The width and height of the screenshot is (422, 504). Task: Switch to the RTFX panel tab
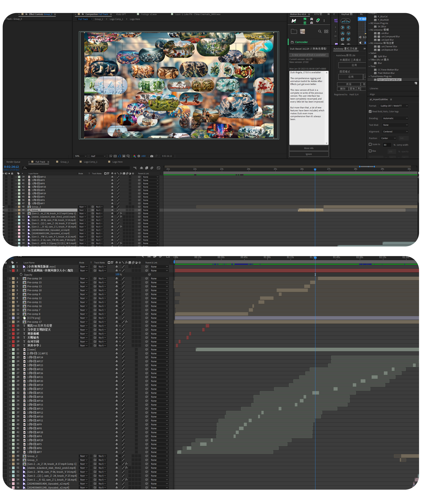tap(318, 14)
